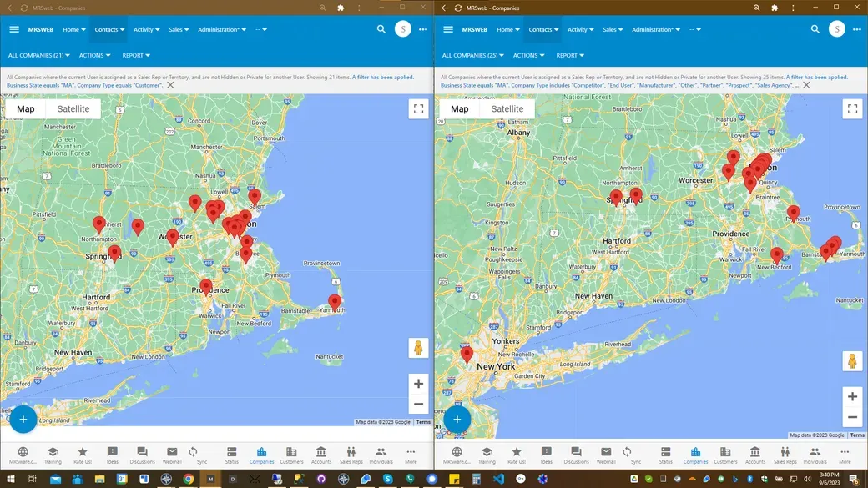The height and width of the screenshot is (488, 868).
Task: Expand ACTIONS dropdown in right window
Action: pyautogui.click(x=528, y=56)
